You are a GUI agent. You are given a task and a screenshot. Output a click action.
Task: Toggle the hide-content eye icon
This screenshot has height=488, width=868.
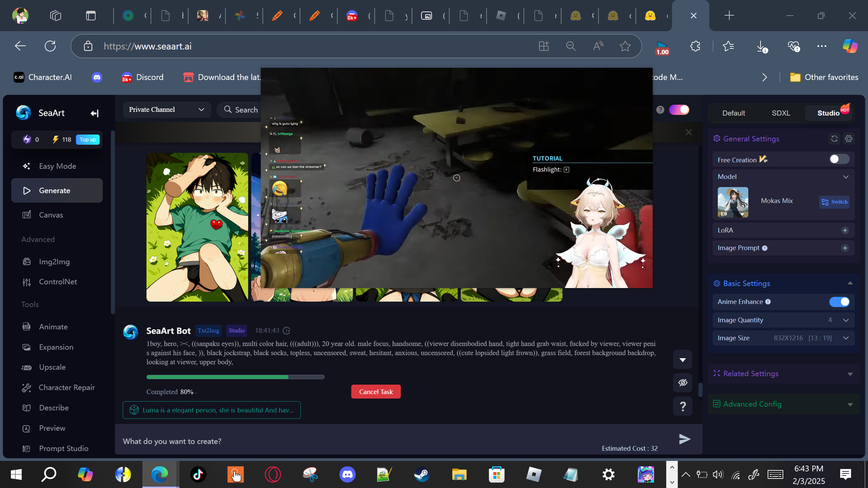tap(683, 383)
